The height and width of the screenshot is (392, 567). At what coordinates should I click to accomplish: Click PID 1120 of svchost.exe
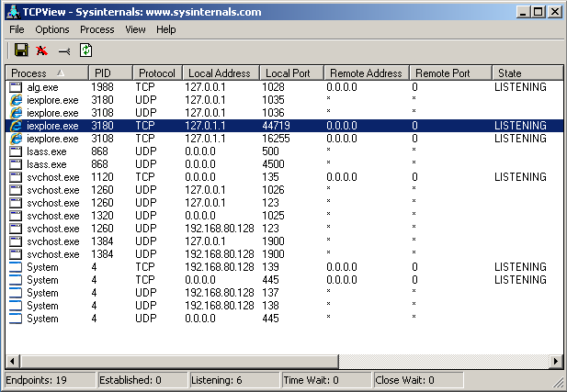point(102,177)
